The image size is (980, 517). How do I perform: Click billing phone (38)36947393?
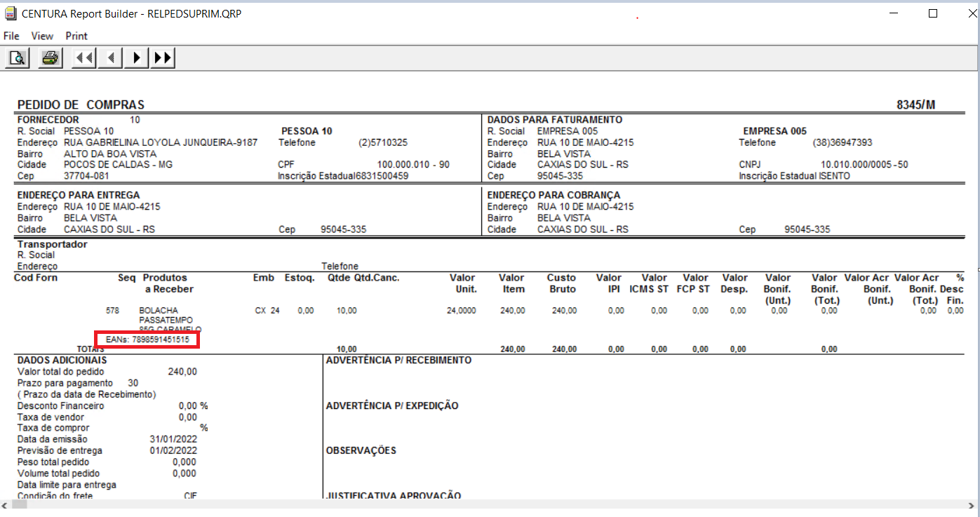pos(843,142)
